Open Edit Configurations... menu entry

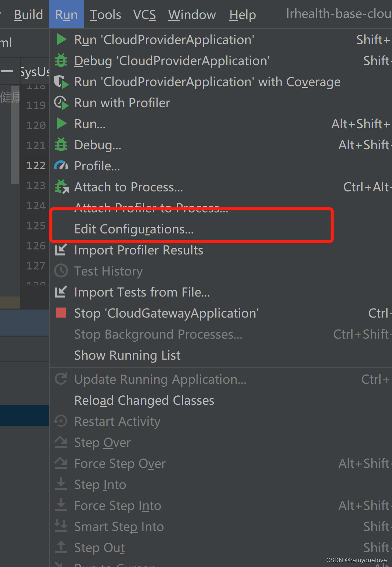[134, 229]
